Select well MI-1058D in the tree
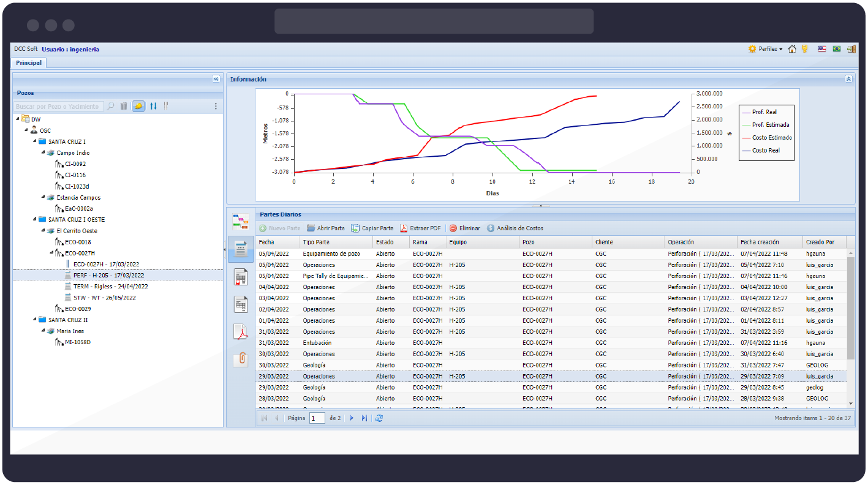Screen dimensions: 868x485 point(78,342)
